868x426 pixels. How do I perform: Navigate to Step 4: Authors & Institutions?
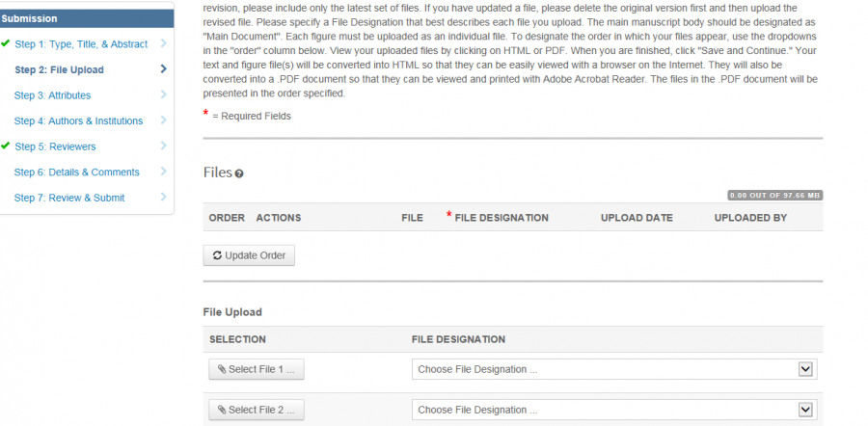click(x=78, y=120)
